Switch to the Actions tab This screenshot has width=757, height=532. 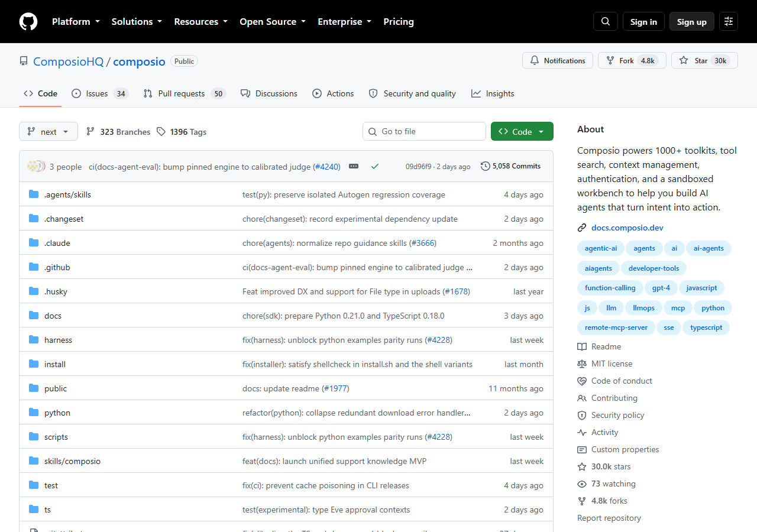coord(333,93)
